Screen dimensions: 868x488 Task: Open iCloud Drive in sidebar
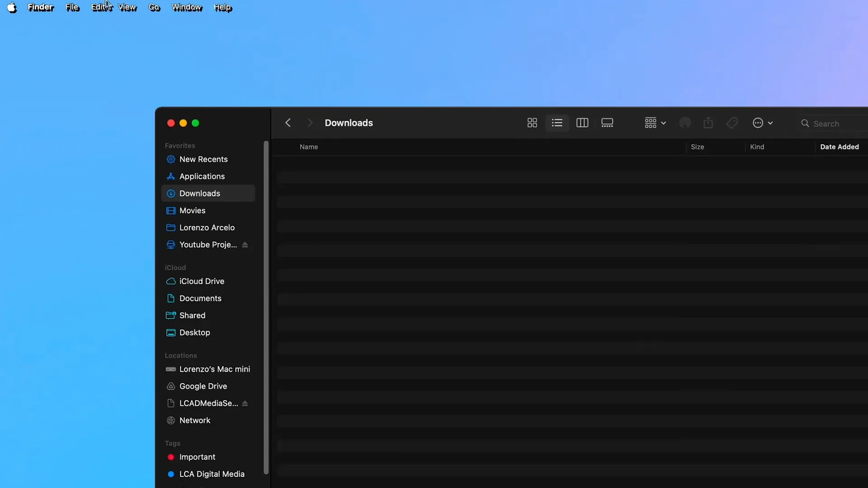point(208,282)
